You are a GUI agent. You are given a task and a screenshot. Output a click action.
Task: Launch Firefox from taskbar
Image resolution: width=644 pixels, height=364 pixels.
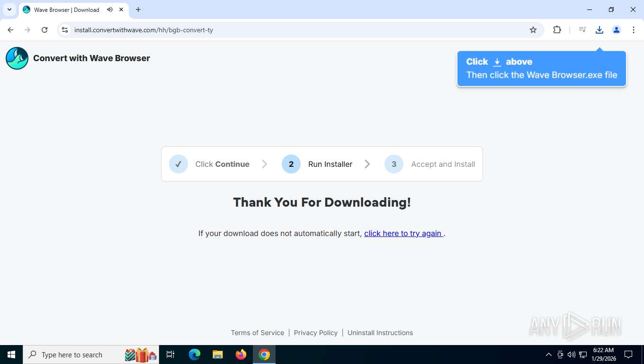[241, 355]
